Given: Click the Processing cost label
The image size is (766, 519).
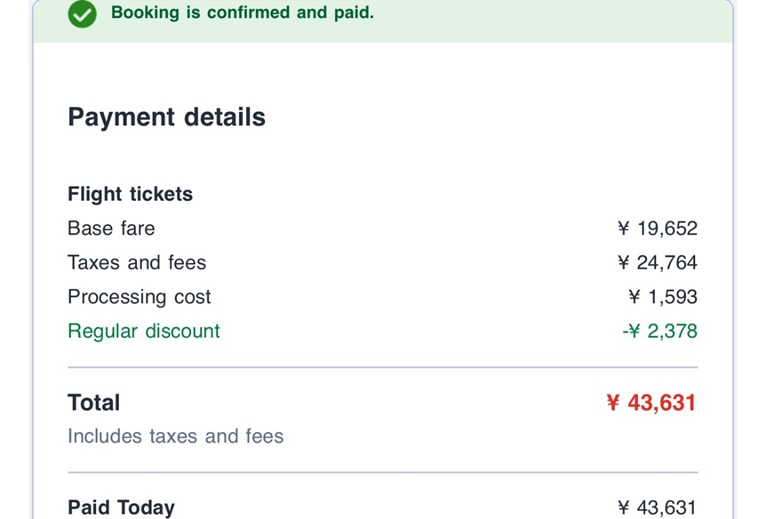Looking at the screenshot, I should point(139,297).
